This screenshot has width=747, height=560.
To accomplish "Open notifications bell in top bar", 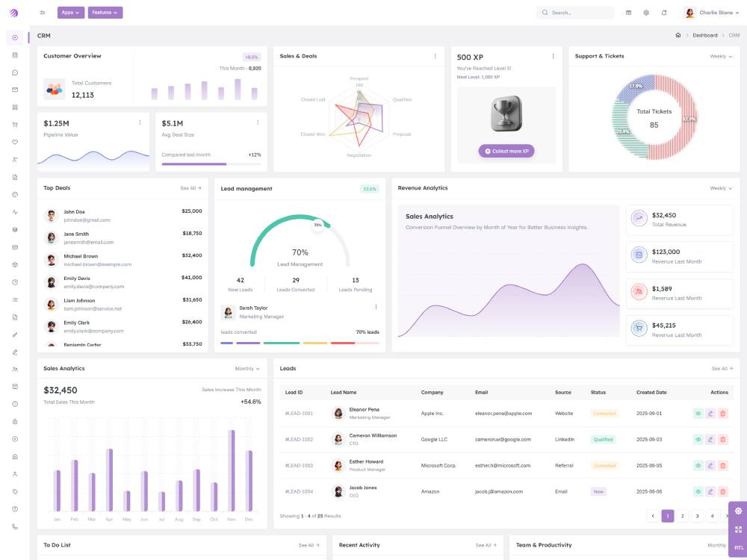I will pyautogui.click(x=664, y=13).
